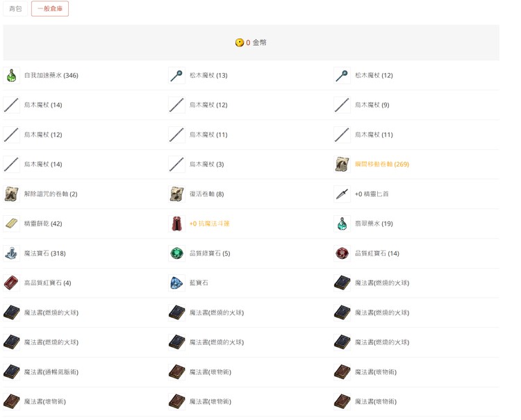Select the 翡翠藥水 (19) potion icon
Viewport: 521px width, 420px height.
342,224
